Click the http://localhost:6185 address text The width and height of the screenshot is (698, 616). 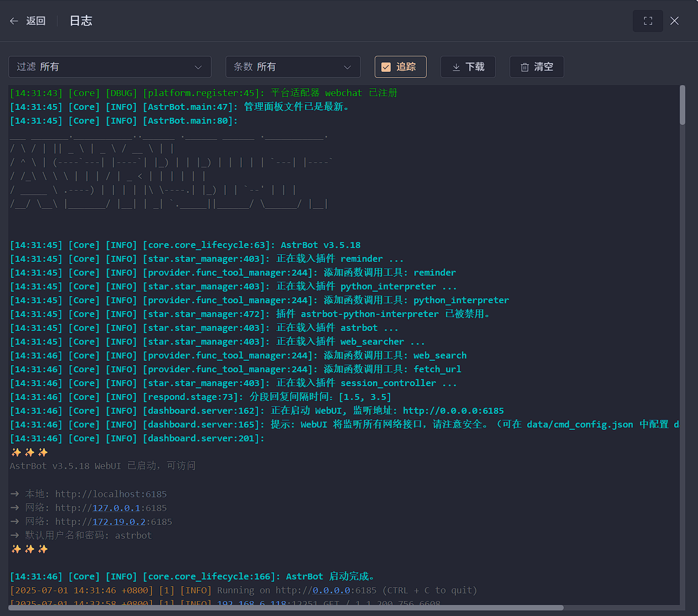(111, 494)
